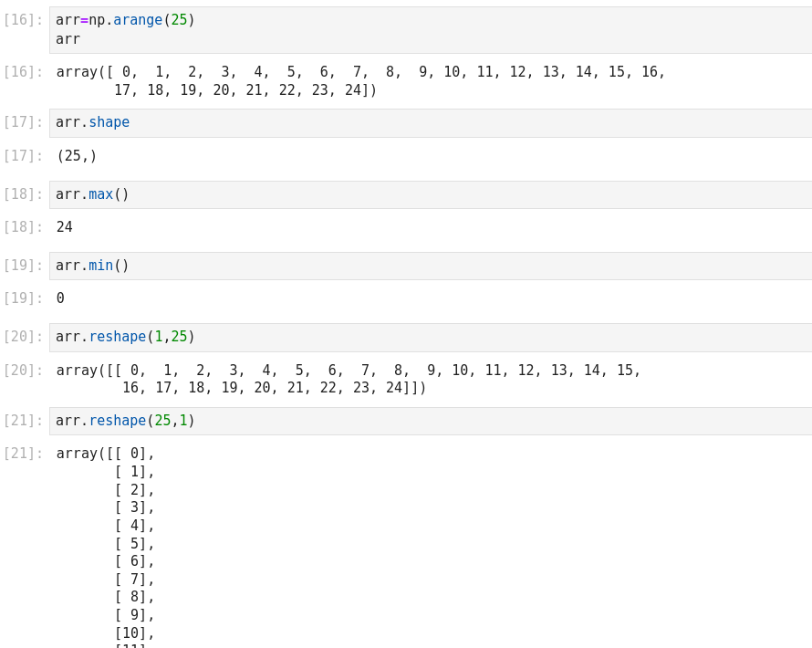The height and width of the screenshot is (648, 812).
Task: Click into the arr.min() code cell
Action: coord(429,266)
